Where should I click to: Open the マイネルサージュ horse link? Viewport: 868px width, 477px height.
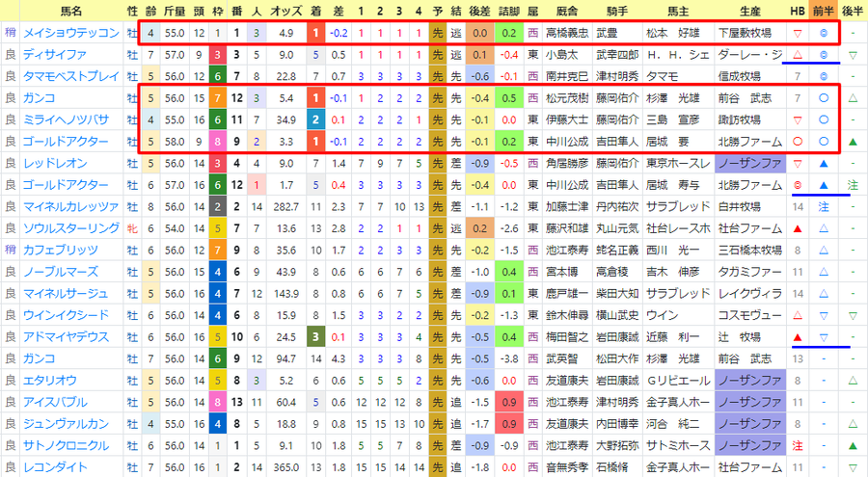tap(66, 294)
